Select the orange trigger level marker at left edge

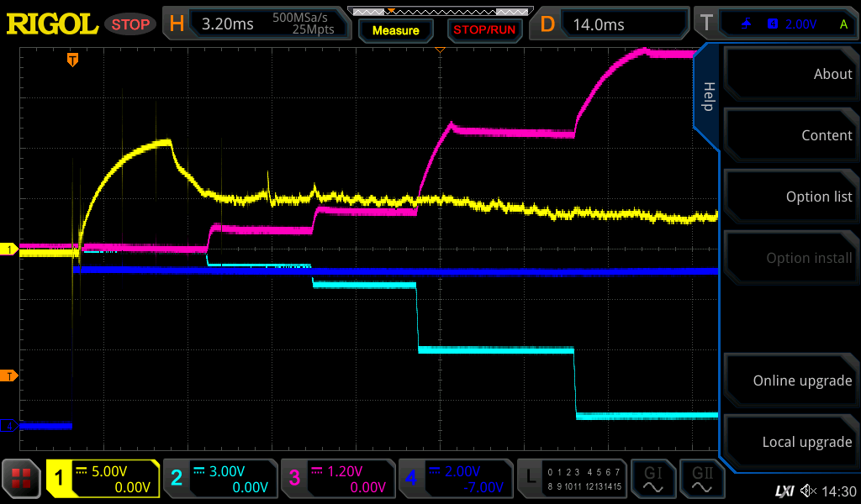pyautogui.click(x=9, y=375)
